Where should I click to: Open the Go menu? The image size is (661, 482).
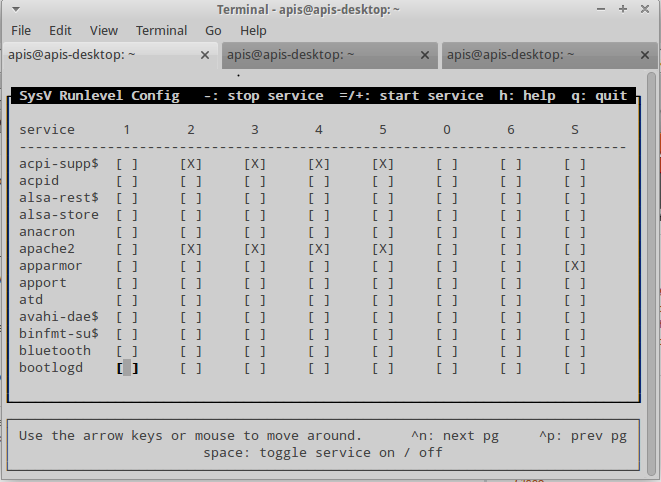213,31
